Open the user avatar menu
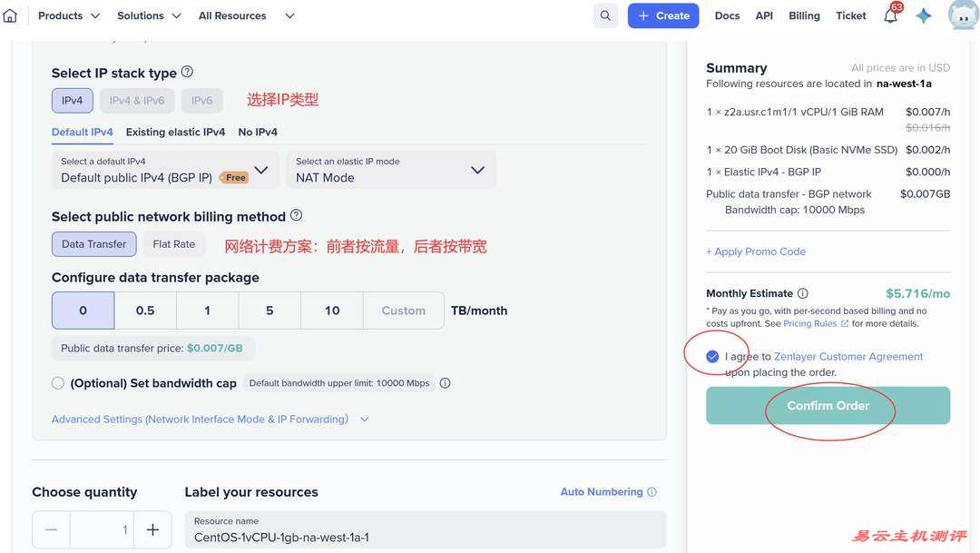Image resolution: width=980 pixels, height=553 pixels. pos(960,15)
